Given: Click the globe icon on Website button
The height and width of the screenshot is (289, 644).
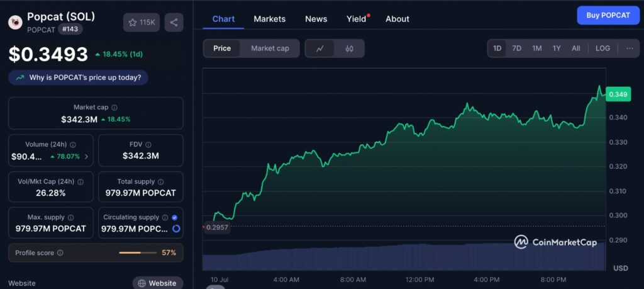Looking at the screenshot, I should [142, 283].
